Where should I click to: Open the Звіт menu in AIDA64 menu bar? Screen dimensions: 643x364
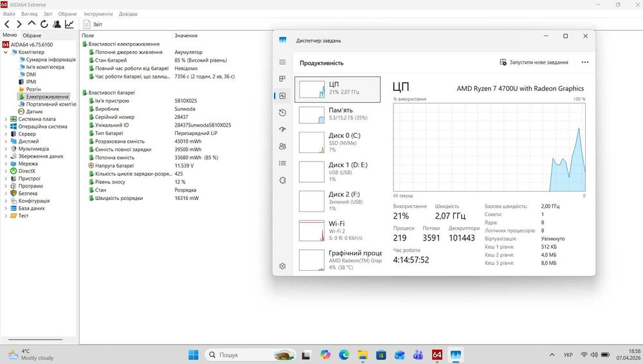tap(48, 14)
